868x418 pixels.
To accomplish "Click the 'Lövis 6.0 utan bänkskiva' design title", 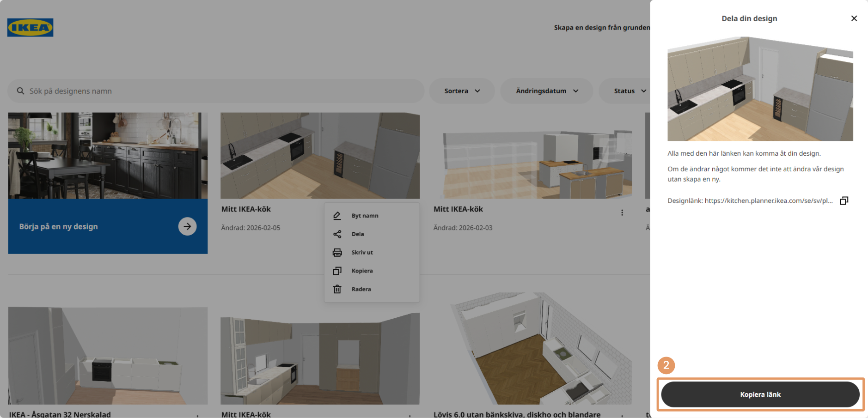I will [x=517, y=414].
